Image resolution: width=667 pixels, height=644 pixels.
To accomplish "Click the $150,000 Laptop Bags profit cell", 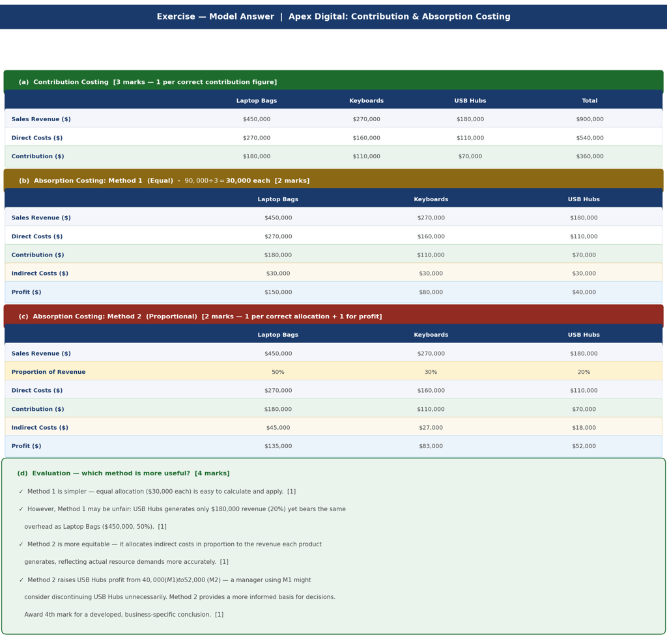I will tap(278, 292).
